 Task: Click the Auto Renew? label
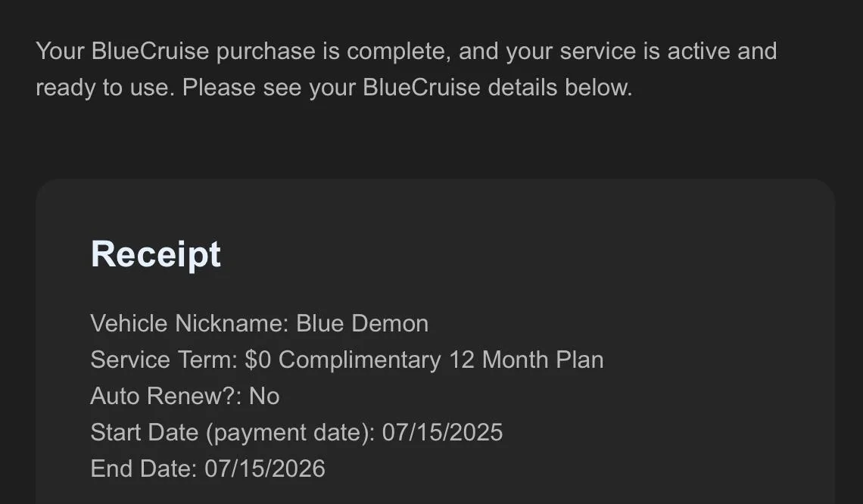166,396
